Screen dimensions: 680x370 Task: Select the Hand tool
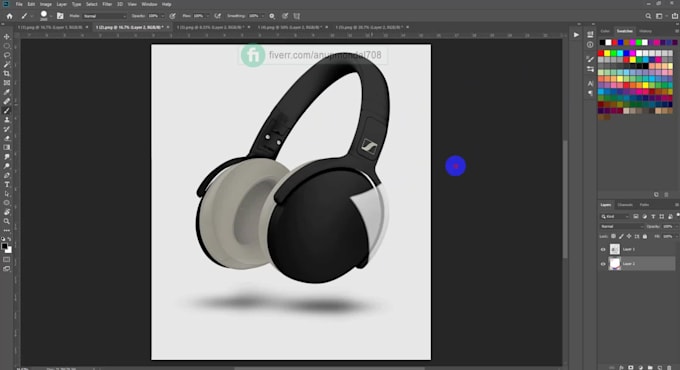pos(7,212)
